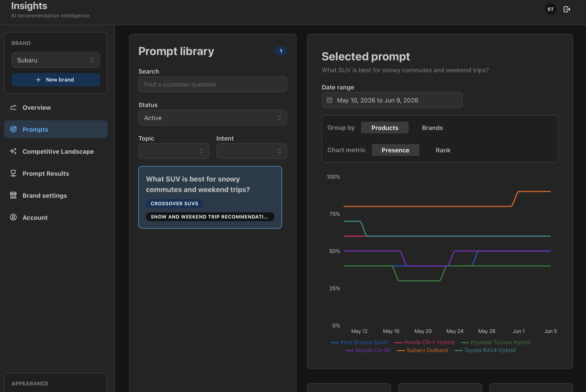Image resolution: width=586 pixels, height=392 pixels.
Task: Click the Prompts target icon
Action: [x=13, y=129]
